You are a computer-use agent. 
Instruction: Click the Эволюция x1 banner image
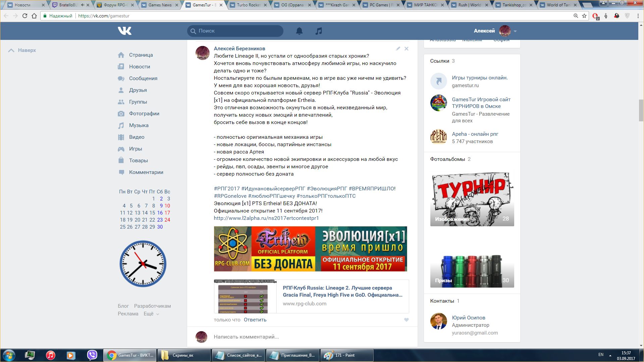click(x=310, y=249)
